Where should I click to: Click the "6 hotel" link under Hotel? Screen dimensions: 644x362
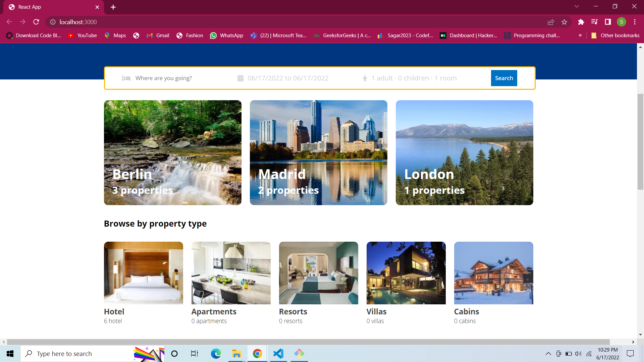(113, 321)
